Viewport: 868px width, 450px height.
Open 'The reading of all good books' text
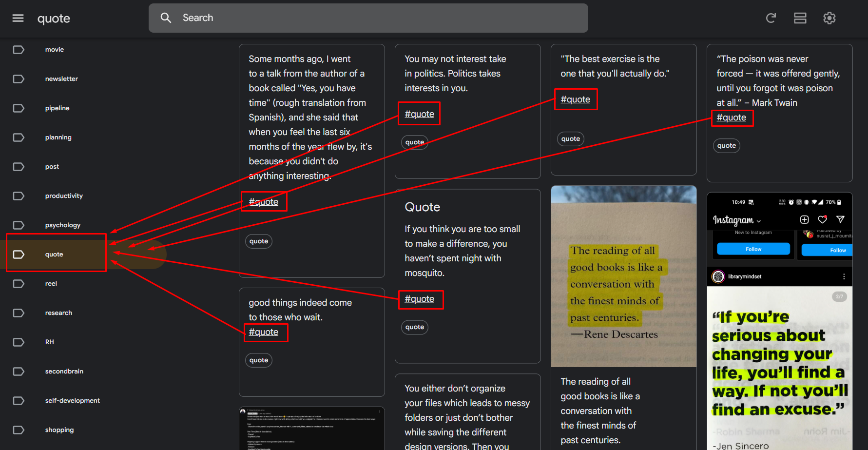(600, 411)
